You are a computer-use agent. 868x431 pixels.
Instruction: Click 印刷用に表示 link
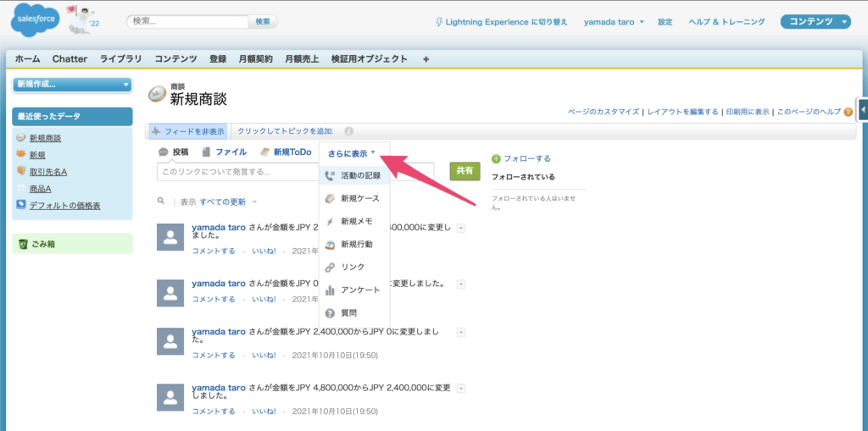tap(747, 112)
